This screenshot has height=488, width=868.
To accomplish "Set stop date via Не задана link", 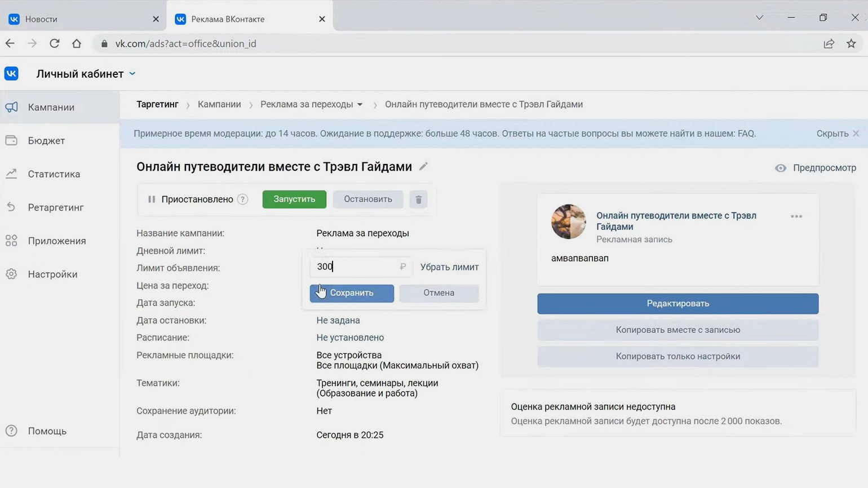I will 338,320.
